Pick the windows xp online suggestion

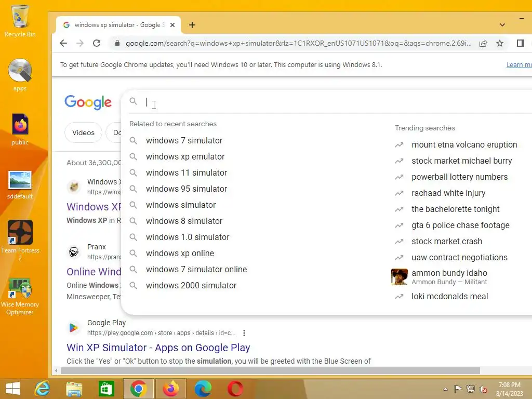[180, 254]
